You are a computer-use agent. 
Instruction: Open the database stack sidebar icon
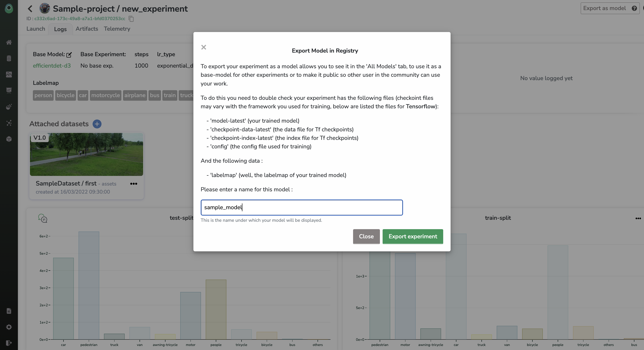coord(9,58)
